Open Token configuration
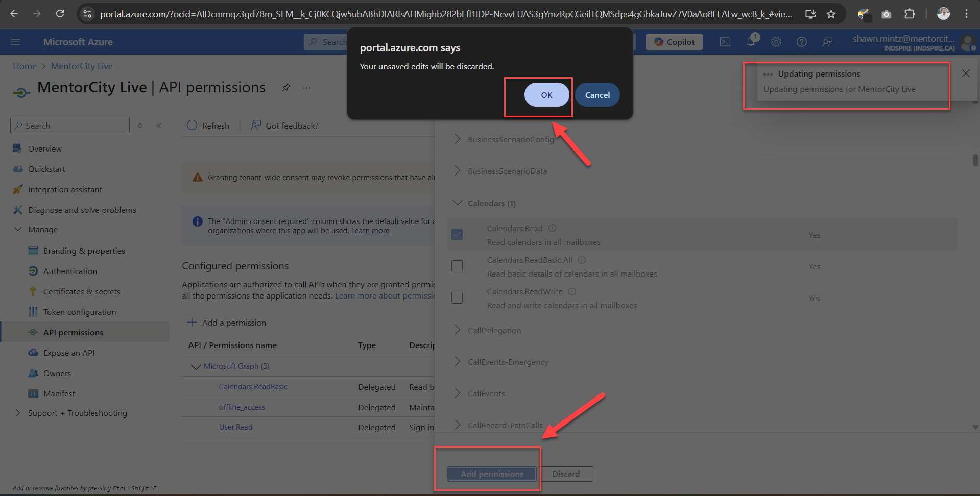The width and height of the screenshot is (980, 496). coord(80,312)
